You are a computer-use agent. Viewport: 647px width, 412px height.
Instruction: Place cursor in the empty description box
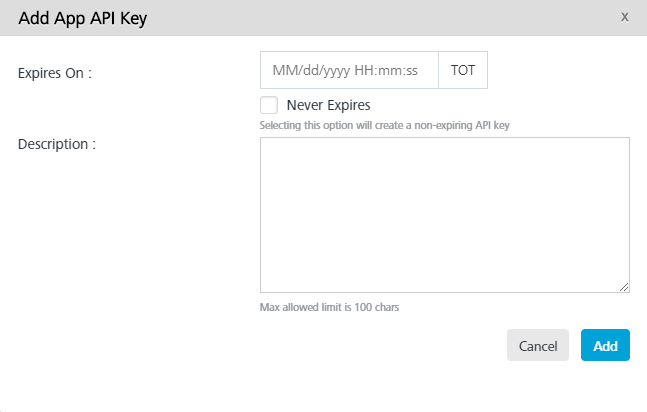(x=445, y=215)
